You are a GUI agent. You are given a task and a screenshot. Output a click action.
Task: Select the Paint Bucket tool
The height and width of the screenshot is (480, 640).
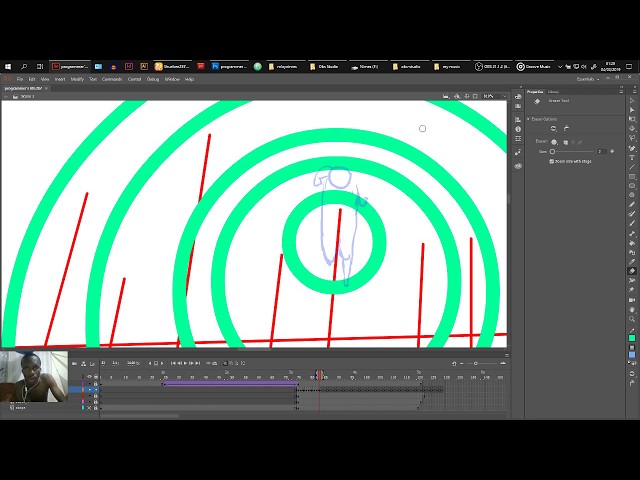point(632,243)
